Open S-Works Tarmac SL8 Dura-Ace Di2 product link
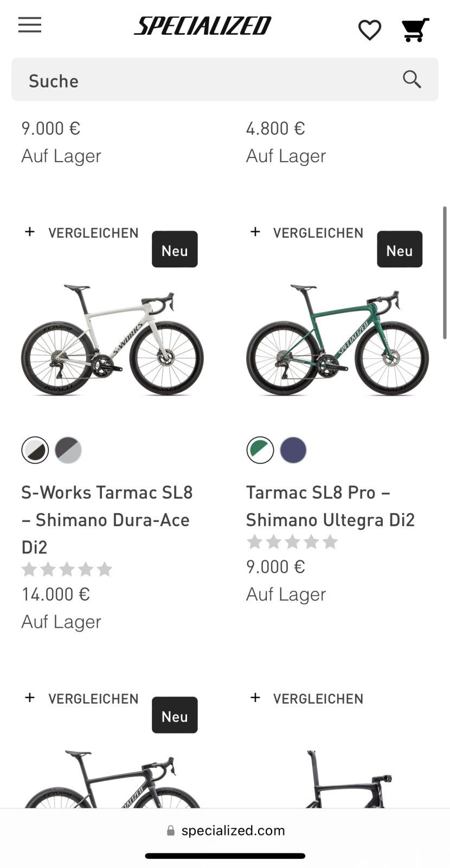This screenshot has height=868, width=450. 107,519
